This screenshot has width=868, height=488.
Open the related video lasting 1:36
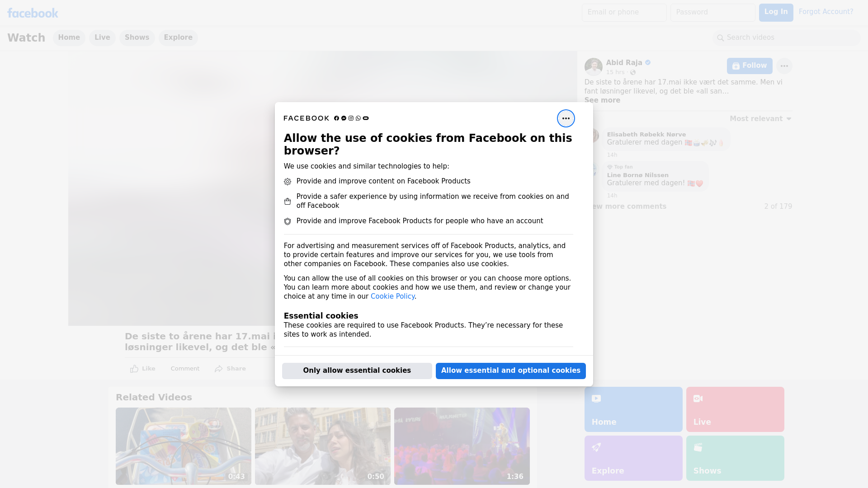click(x=462, y=446)
